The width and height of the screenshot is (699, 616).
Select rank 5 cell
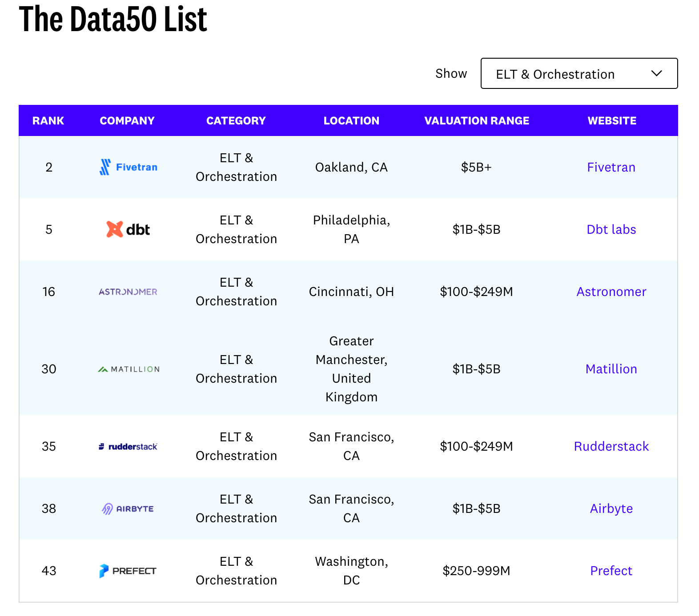pos(49,229)
